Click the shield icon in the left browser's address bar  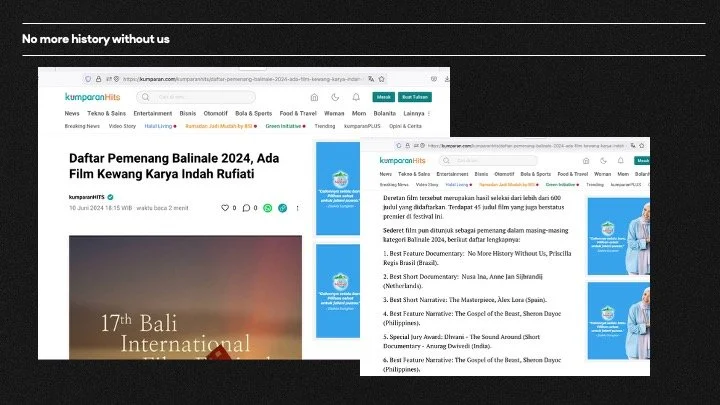click(x=88, y=79)
